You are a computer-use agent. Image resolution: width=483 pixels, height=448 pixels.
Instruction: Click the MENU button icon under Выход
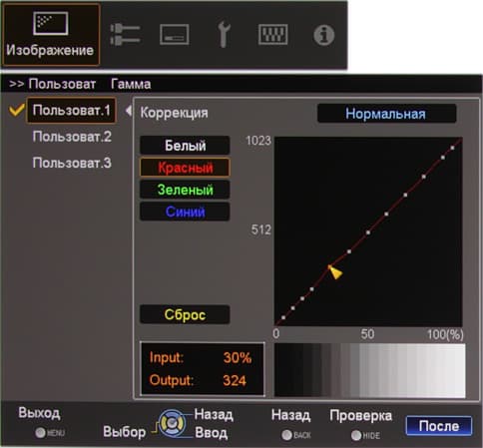pos(41,433)
